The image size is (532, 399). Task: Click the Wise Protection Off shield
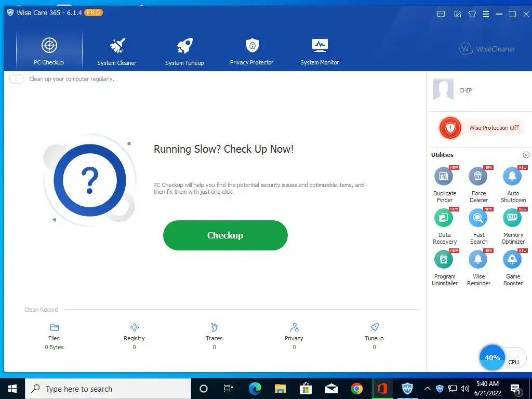450,128
